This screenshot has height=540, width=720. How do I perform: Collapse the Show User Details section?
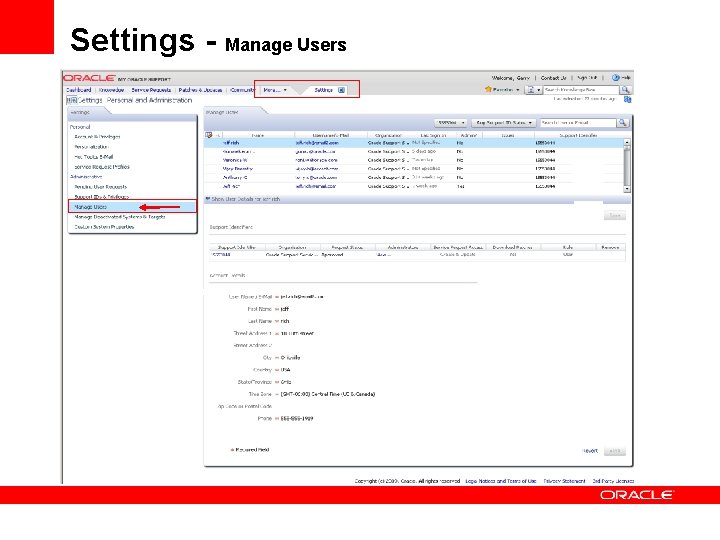click(208, 199)
